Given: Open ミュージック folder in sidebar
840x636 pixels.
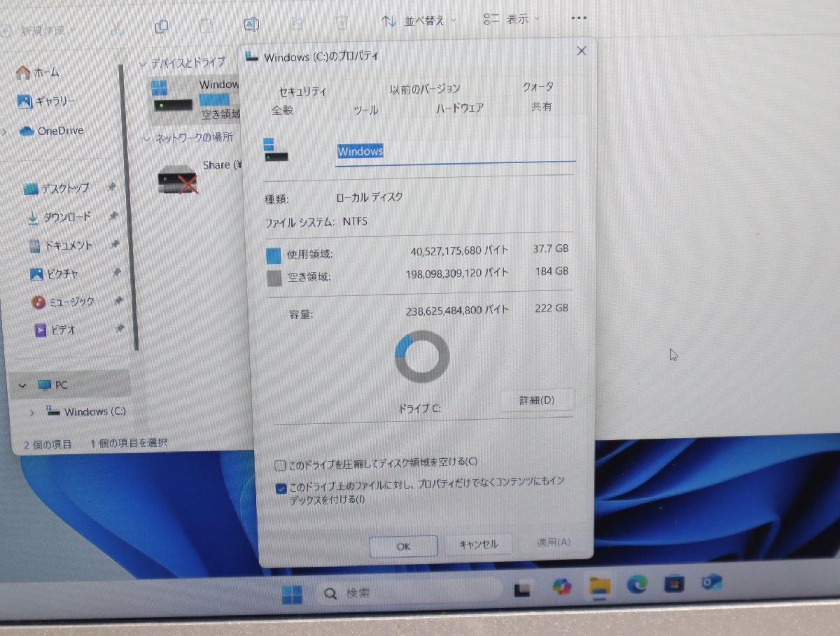Looking at the screenshot, I should point(63,302).
